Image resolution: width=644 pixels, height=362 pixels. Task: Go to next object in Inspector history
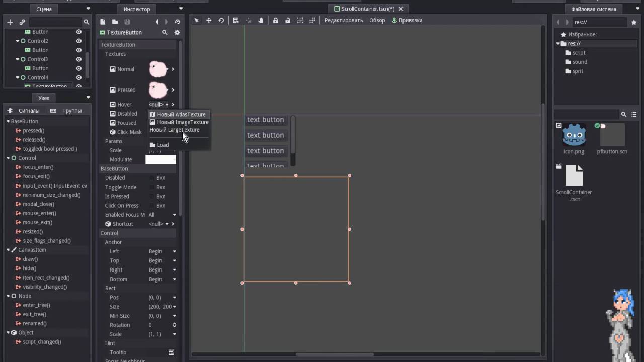166,22
